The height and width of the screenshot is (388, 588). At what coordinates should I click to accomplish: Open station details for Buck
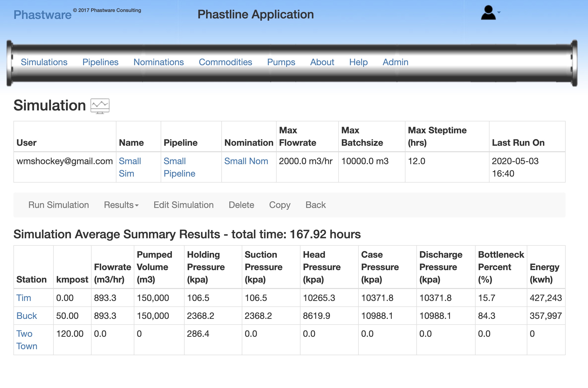pyautogui.click(x=26, y=316)
